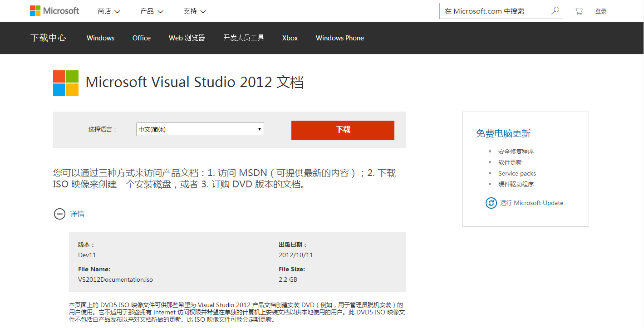This screenshot has width=644, height=328.
Task: Click the four-color Microsoft product logo
Action: click(66, 83)
